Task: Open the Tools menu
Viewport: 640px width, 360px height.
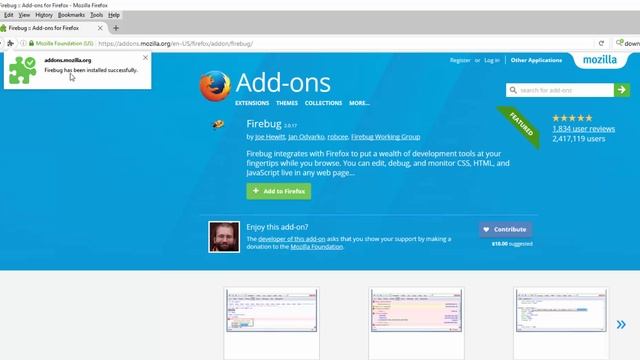Action: coord(96,15)
